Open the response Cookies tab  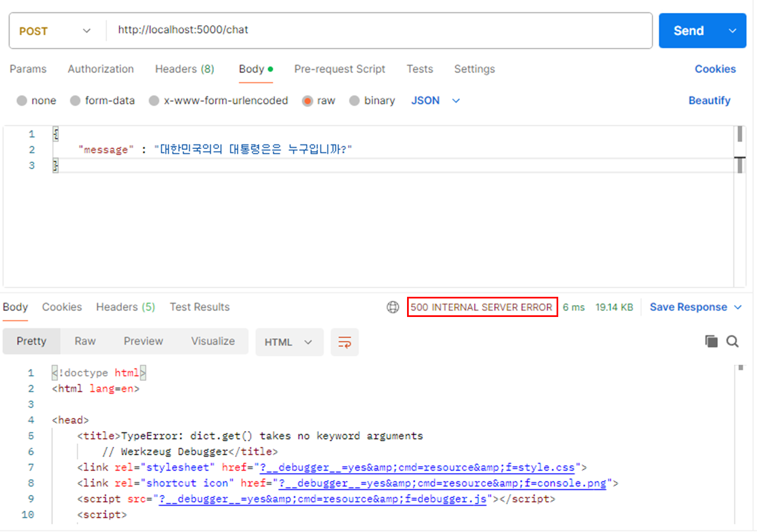click(62, 307)
